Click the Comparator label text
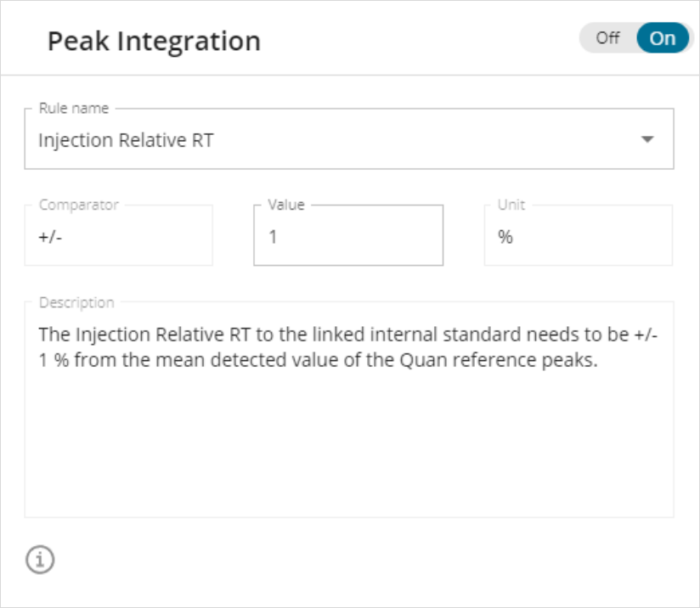 click(x=79, y=205)
